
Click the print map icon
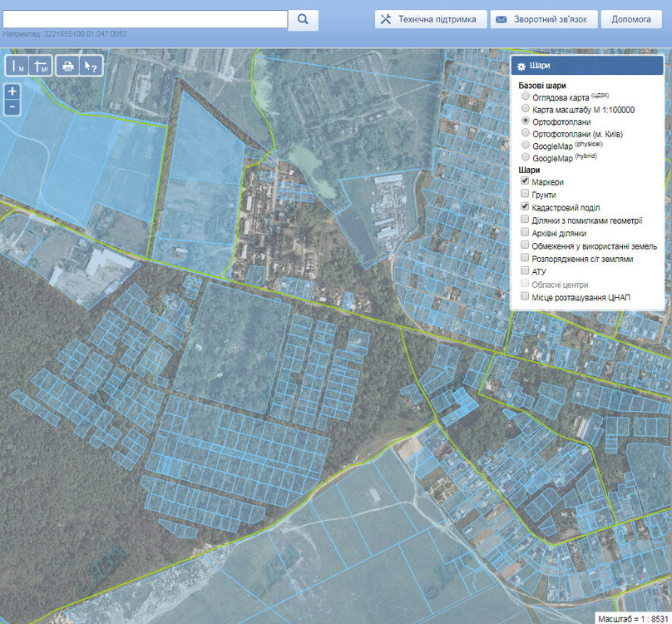67,66
